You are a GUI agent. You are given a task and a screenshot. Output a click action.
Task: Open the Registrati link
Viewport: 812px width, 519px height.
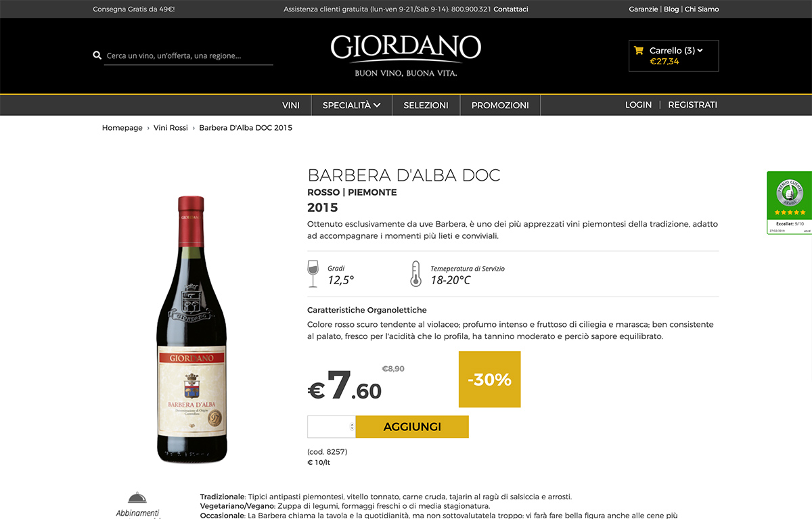coord(692,105)
